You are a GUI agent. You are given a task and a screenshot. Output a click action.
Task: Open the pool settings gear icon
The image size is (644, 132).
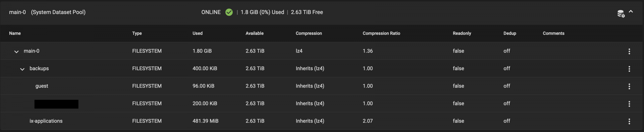coord(621,14)
